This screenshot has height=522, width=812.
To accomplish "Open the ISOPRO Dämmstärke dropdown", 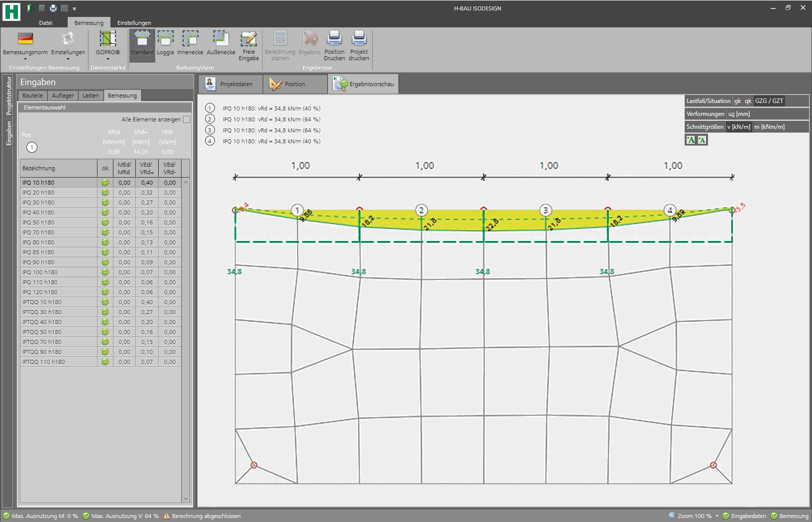I will [x=108, y=45].
